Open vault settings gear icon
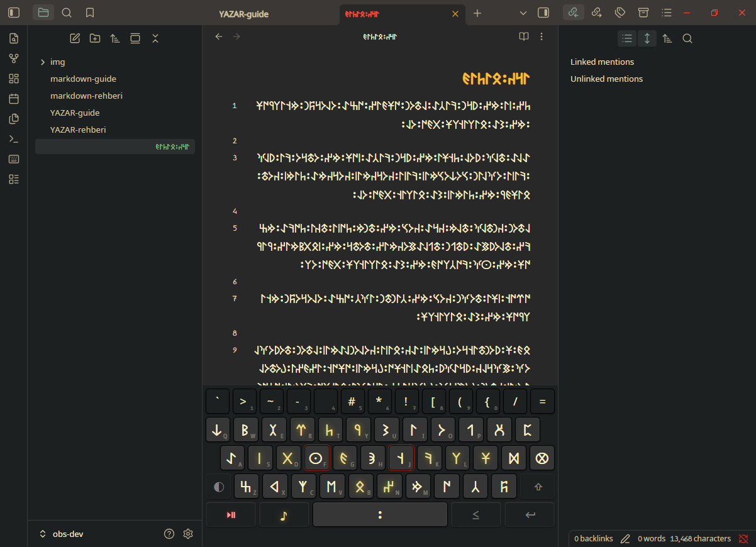The height and width of the screenshot is (547, 756). click(x=187, y=534)
